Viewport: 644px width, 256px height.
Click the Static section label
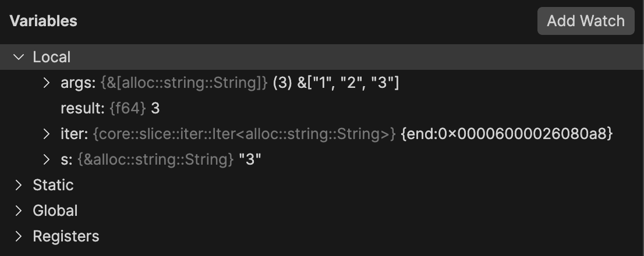pyautogui.click(x=53, y=185)
